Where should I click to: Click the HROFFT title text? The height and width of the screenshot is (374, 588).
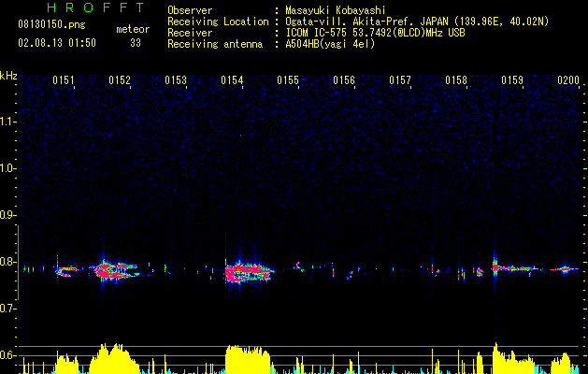(x=95, y=7)
